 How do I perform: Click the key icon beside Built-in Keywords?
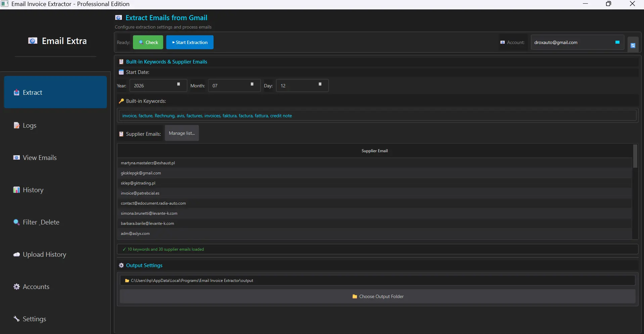click(x=122, y=101)
